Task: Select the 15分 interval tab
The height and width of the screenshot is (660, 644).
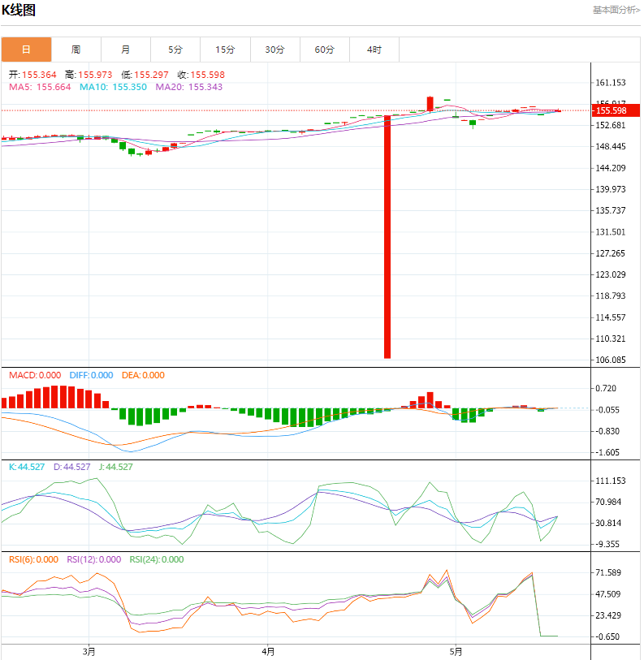Action: pos(225,50)
